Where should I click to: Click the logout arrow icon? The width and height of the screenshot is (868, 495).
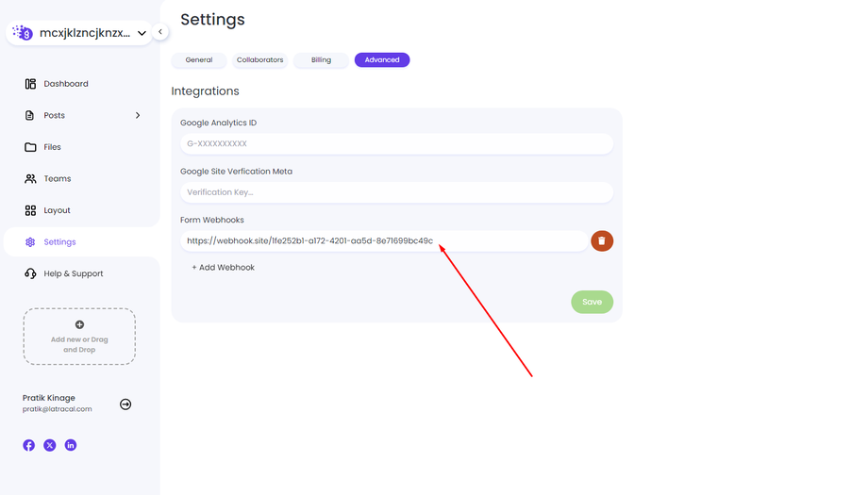click(x=125, y=404)
